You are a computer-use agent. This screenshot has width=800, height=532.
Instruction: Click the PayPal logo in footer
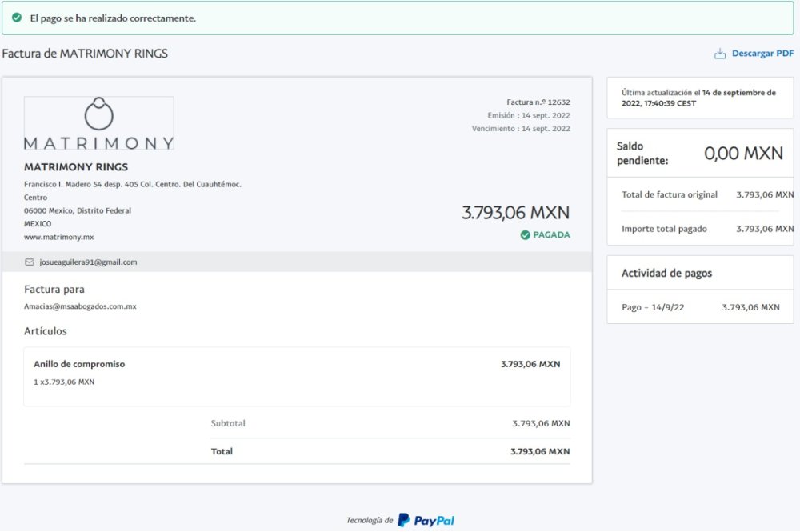(426, 520)
